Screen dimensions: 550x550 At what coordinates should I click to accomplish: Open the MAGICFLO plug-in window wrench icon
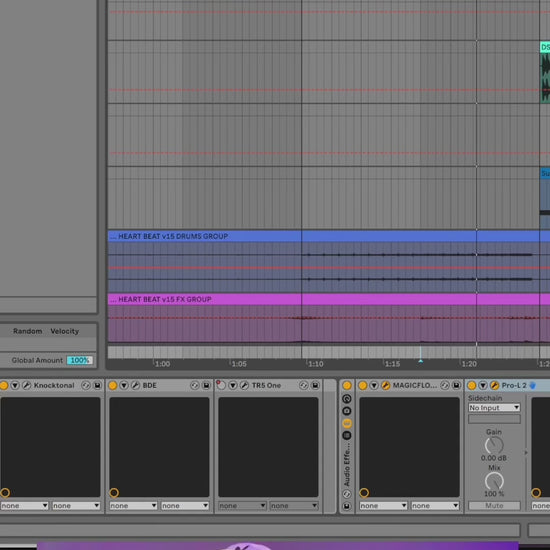385,385
